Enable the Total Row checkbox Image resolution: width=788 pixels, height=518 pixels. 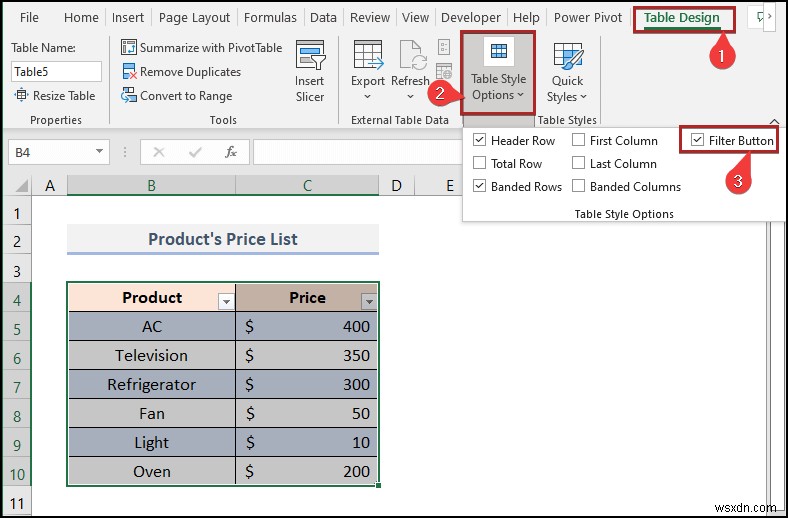click(479, 163)
